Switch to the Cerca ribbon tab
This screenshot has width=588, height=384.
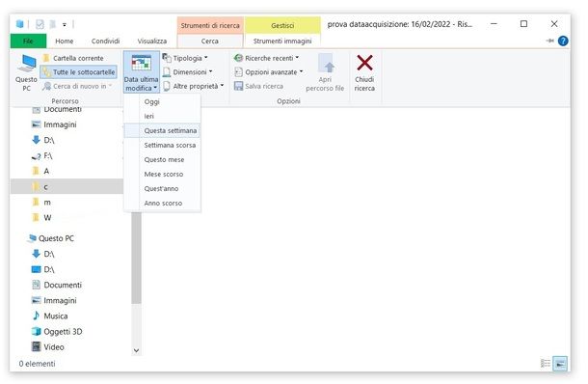209,41
